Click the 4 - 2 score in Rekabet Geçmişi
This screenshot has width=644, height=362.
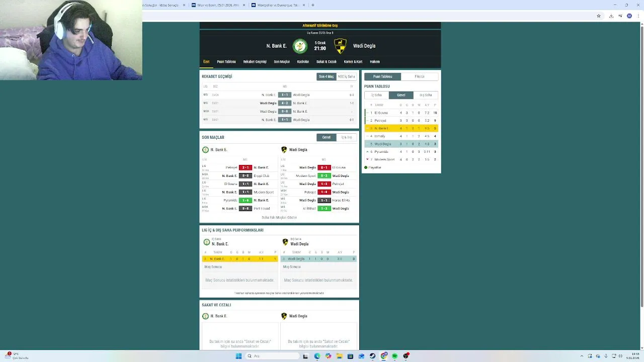(x=285, y=103)
